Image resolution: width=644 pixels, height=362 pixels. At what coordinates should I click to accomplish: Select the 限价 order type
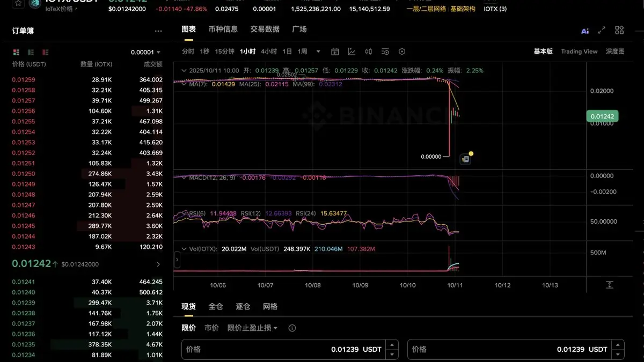(x=188, y=328)
